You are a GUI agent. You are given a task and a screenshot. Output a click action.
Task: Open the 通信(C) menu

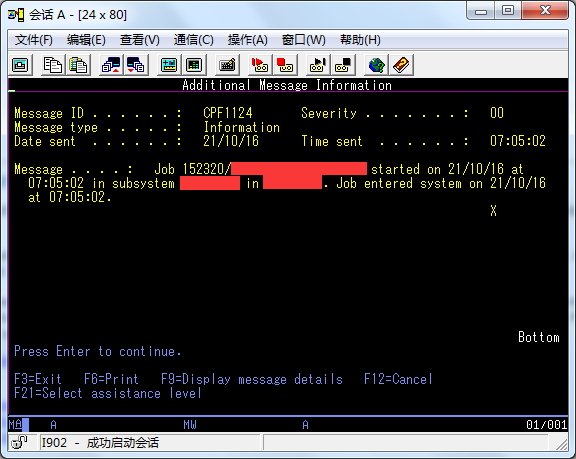point(194,40)
